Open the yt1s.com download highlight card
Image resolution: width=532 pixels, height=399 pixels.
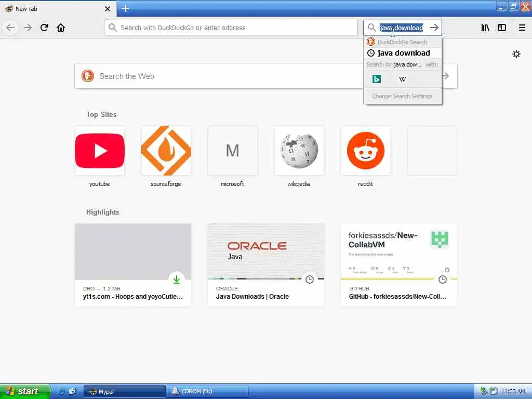132,264
